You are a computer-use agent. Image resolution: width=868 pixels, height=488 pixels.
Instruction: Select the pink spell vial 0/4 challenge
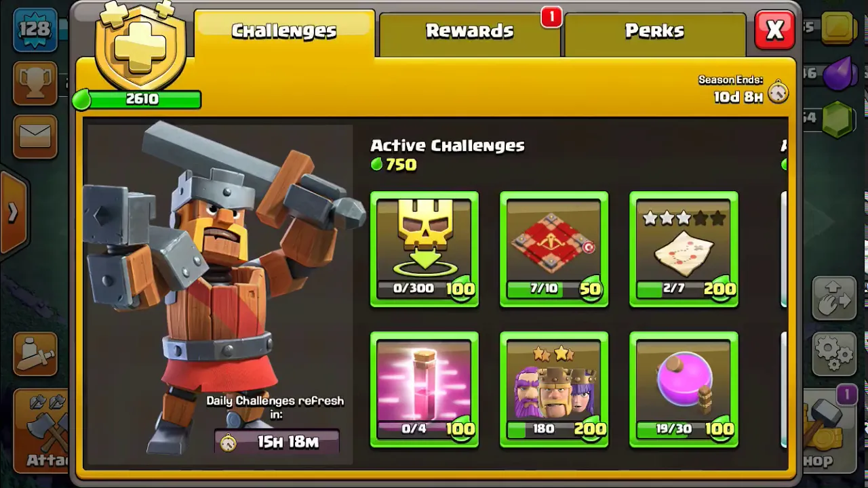(x=425, y=390)
